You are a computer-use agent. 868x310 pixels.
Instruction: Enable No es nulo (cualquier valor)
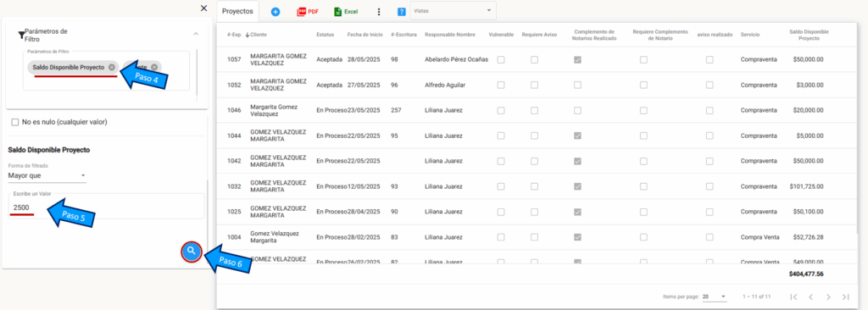point(15,122)
